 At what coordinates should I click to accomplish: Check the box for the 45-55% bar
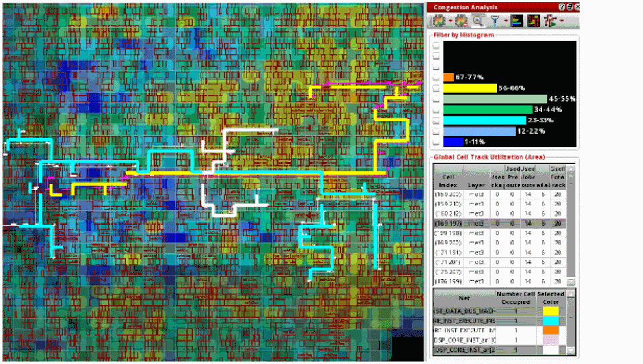[x=436, y=99]
